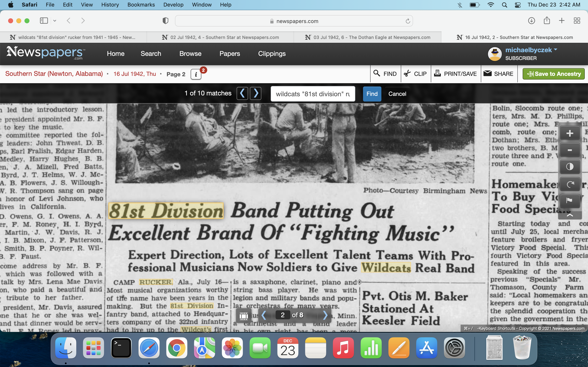Toggle the Safari sidebar
This screenshot has width=588, height=367.
click(x=44, y=21)
